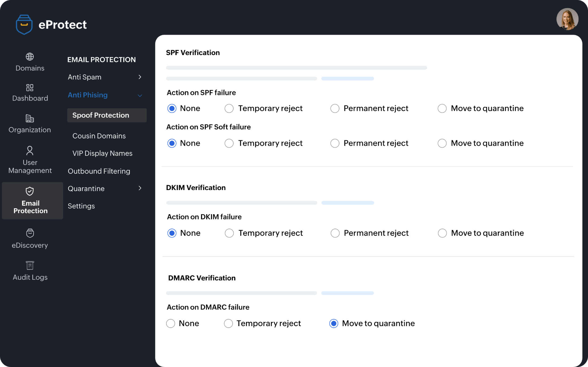Select Move to quarantine for DMARC failure
Screen dimensions: 588x367
pos(334,323)
